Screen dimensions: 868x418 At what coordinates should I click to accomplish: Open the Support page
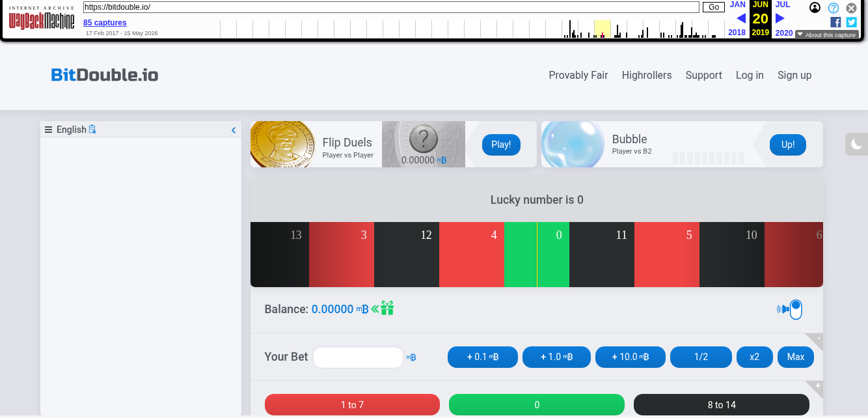[x=704, y=75]
